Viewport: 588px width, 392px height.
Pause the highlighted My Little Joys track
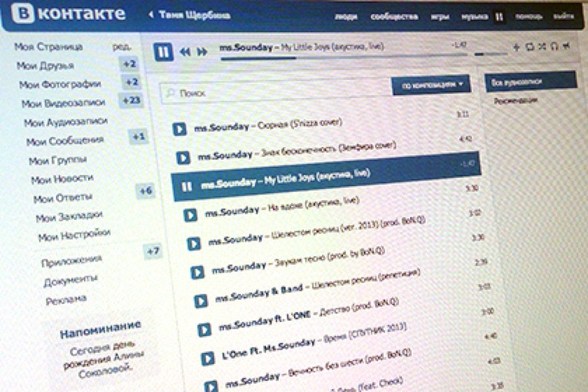186,186
